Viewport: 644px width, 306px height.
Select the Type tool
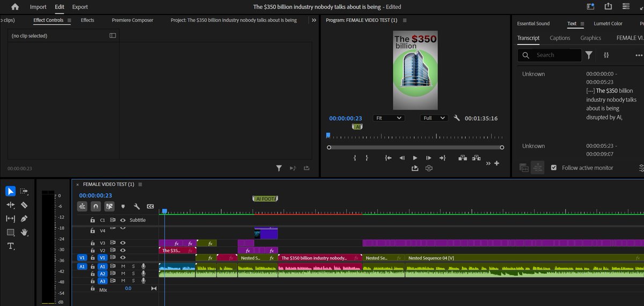point(11,246)
